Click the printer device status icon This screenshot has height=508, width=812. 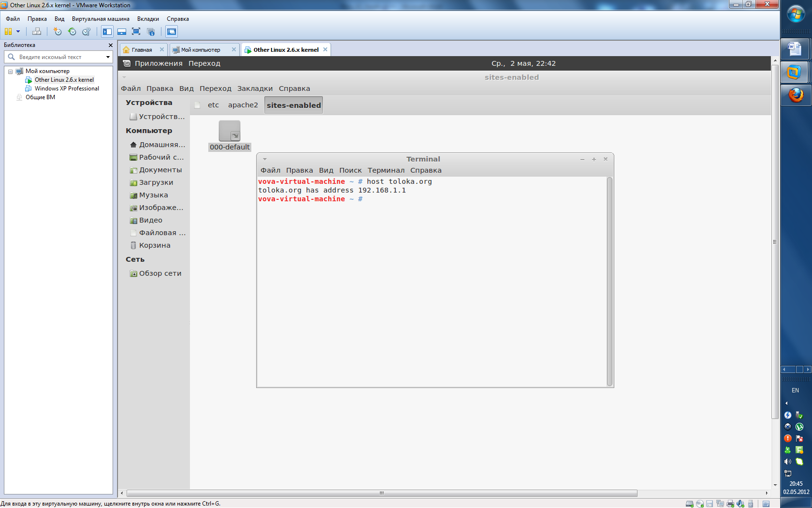tap(730, 504)
